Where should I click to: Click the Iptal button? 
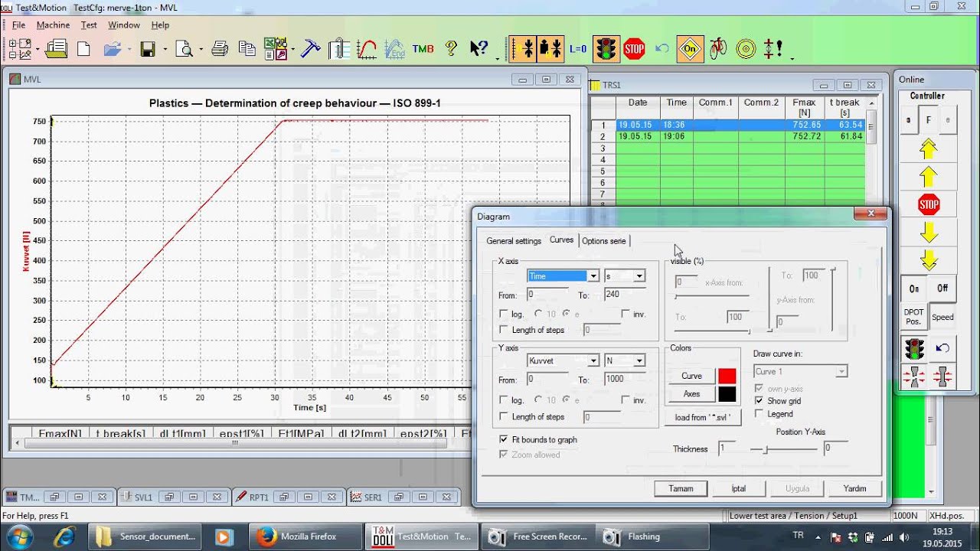[738, 488]
